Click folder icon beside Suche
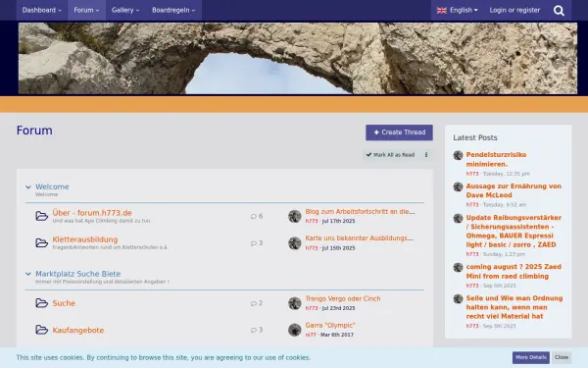 (x=41, y=303)
